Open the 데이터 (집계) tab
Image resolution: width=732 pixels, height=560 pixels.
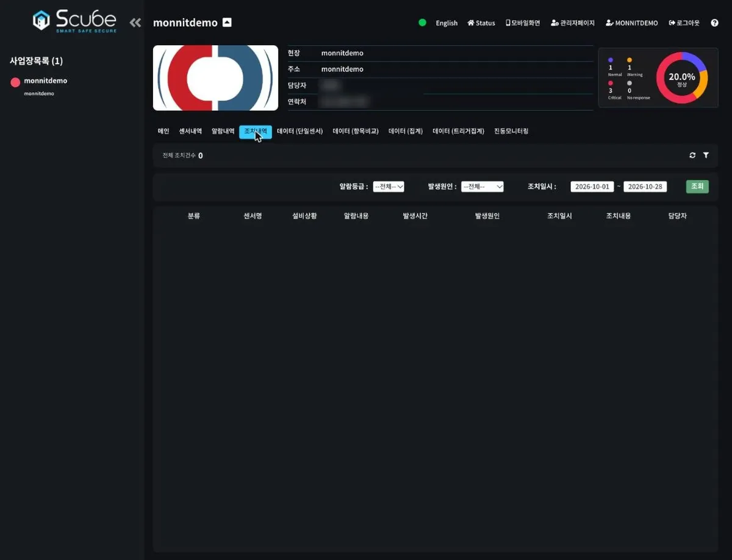pyautogui.click(x=406, y=131)
